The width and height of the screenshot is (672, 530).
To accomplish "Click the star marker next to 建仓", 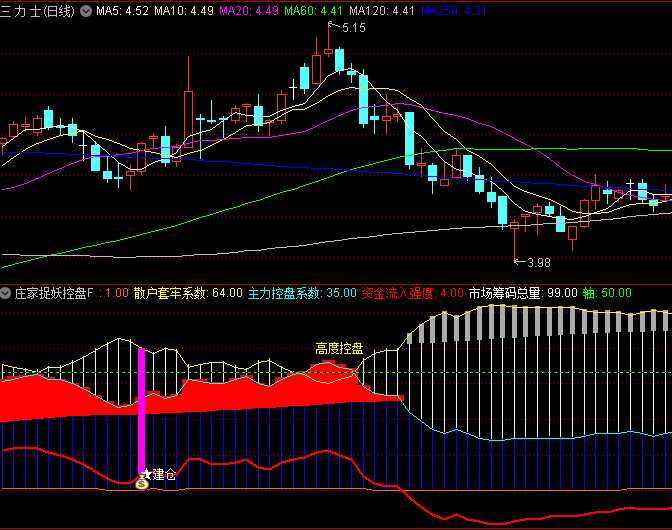I will [147, 473].
